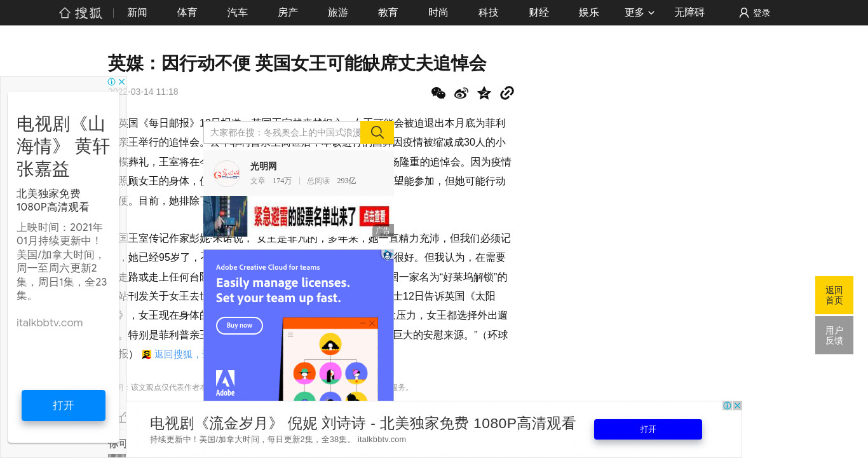Share article to Qzone star icon
Viewport: 868px width, 458px height.
coord(484,94)
